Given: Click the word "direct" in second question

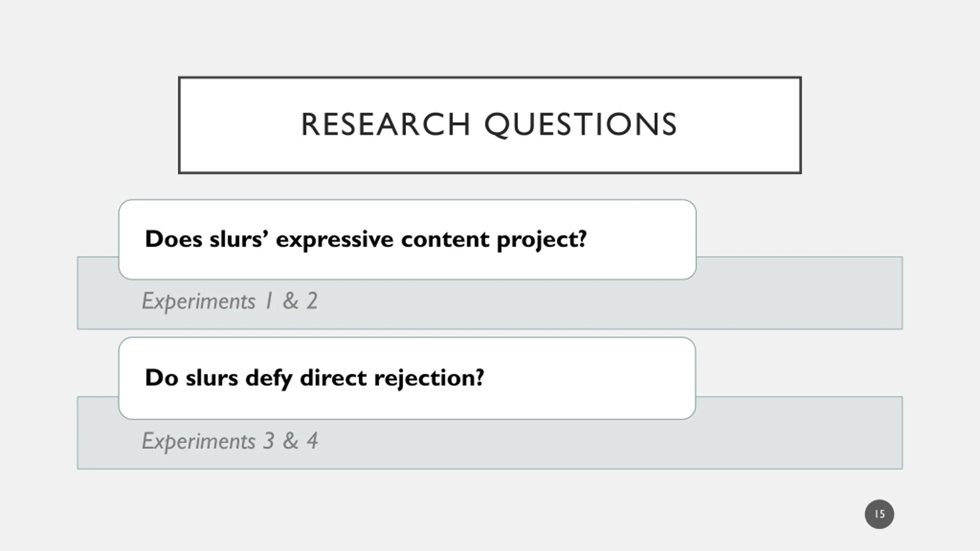Looking at the screenshot, I should [333, 378].
